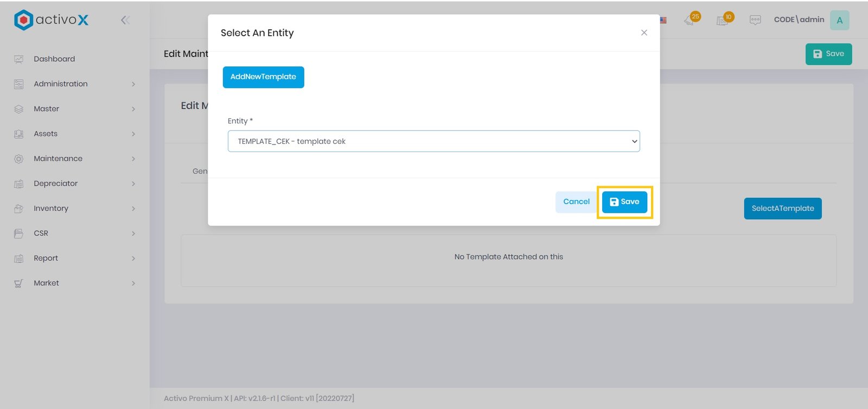Open the Assets menu item
This screenshot has width=868, height=409.
pyautogui.click(x=46, y=134)
